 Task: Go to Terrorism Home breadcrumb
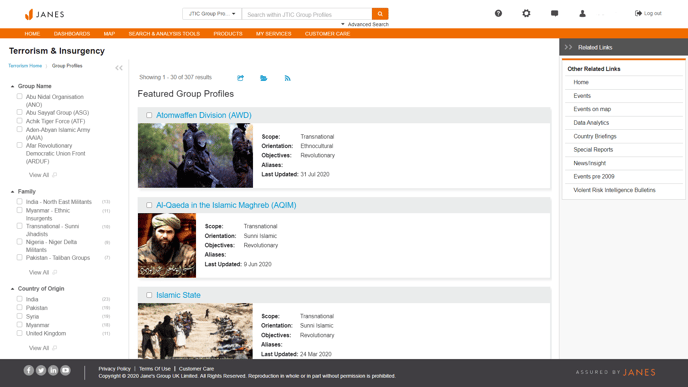pos(25,66)
